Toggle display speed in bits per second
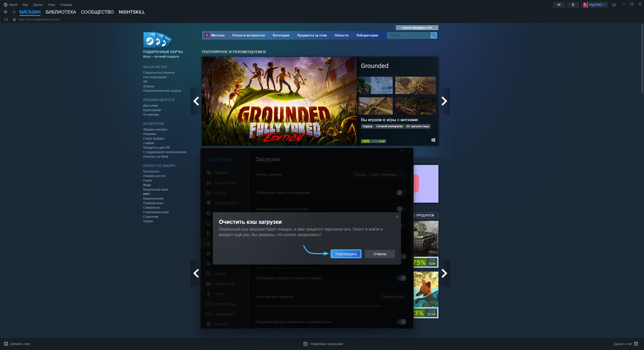The image size is (644, 350). point(401,278)
